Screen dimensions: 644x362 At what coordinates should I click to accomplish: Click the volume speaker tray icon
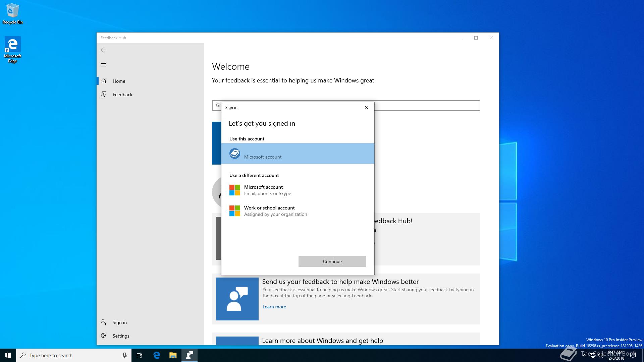coord(600,356)
